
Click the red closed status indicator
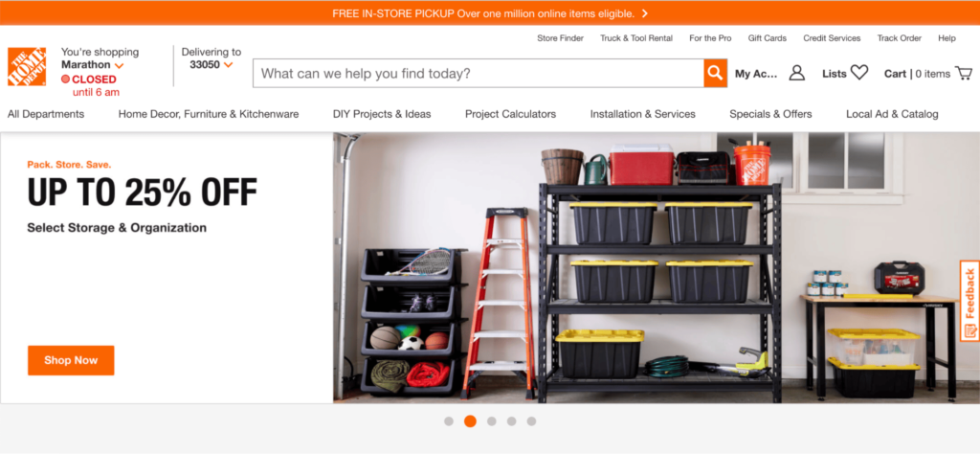pos(65,79)
